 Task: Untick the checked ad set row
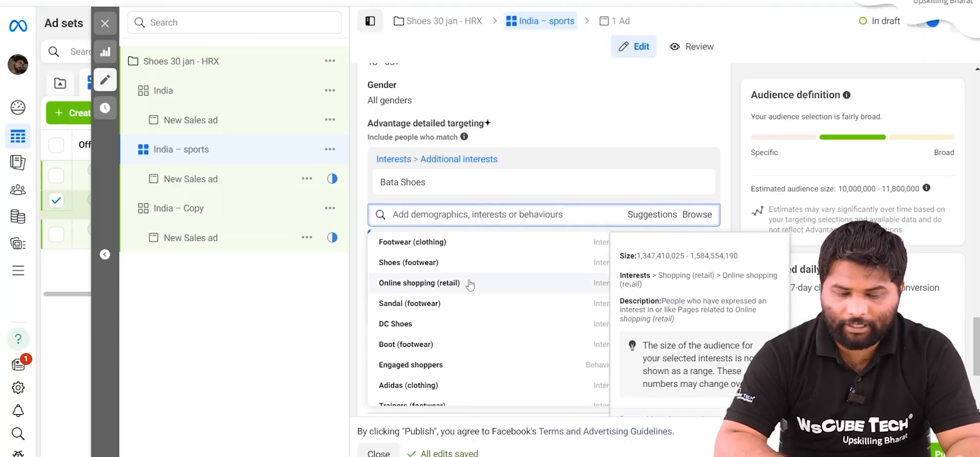56,200
